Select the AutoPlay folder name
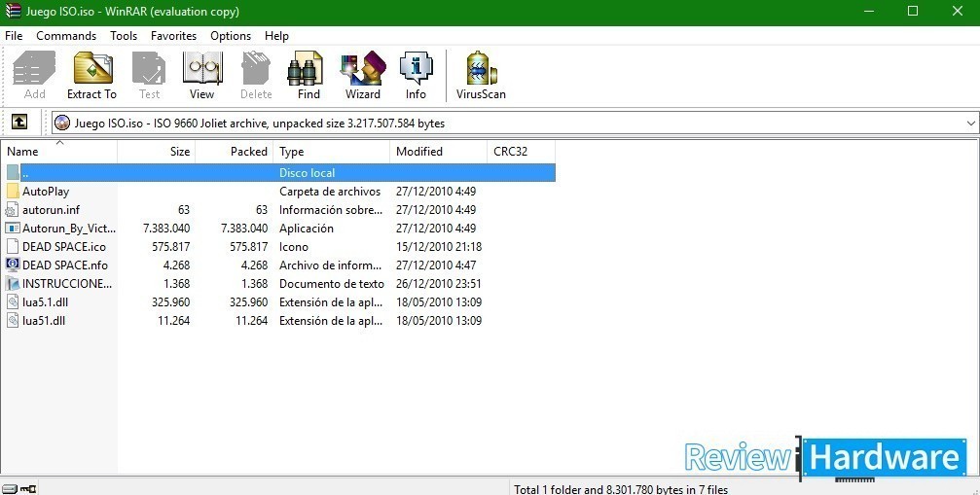This screenshot has height=495, width=980. (x=46, y=191)
